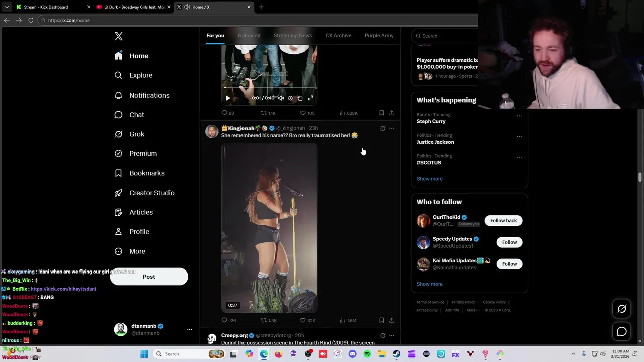Viewport: 644px width, 362px height.
Task: Open Kingjonah's profile avatar
Action: [212, 131]
